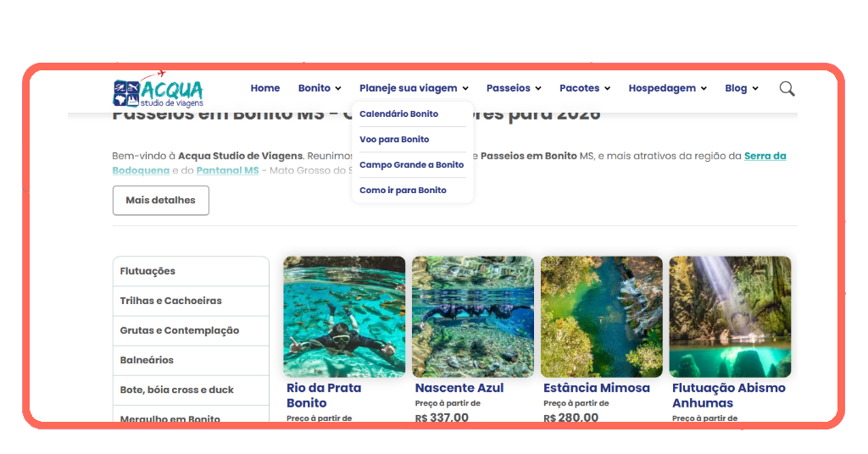Select Como ir para Bonito entry
Image resolution: width=868 pixels, height=454 pixels.
tap(403, 191)
